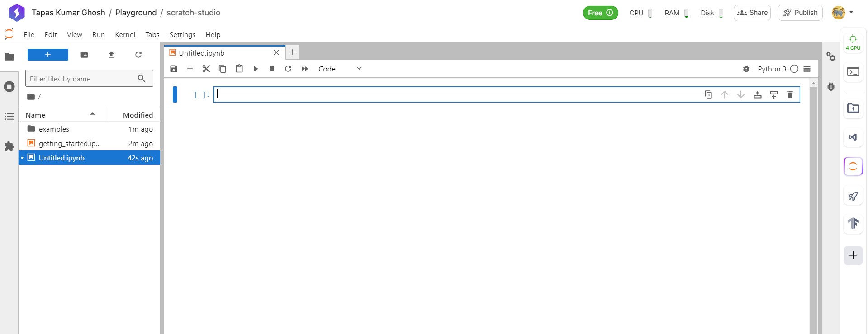
Task: View the 4 CPU machine settings
Action: coord(853,42)
